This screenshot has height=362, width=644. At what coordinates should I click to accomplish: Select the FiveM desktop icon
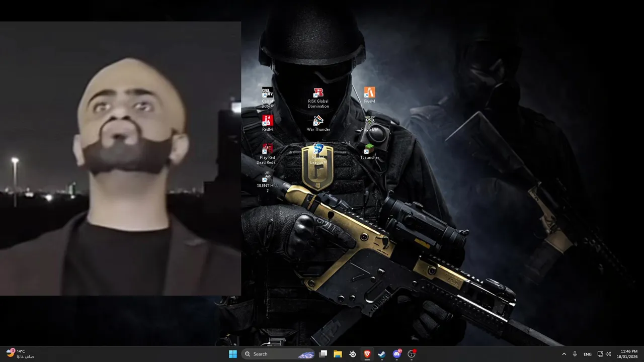pyautogui.click(x=369, y=95)
